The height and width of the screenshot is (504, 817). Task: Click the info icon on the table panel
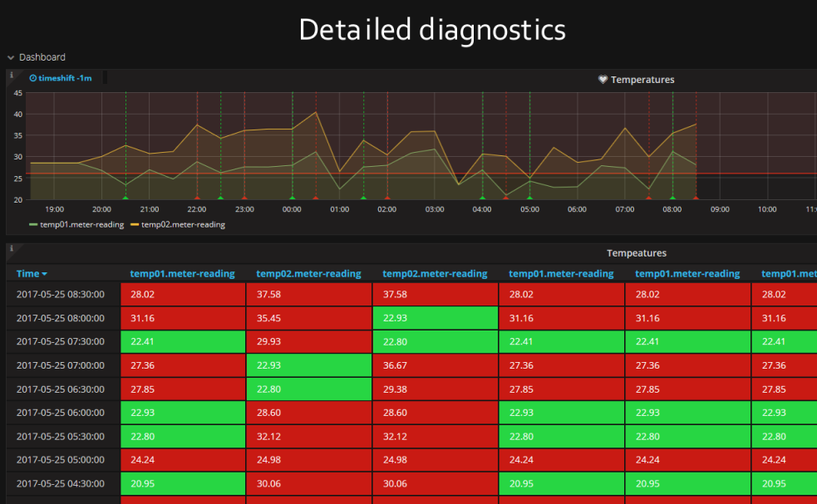12,248
